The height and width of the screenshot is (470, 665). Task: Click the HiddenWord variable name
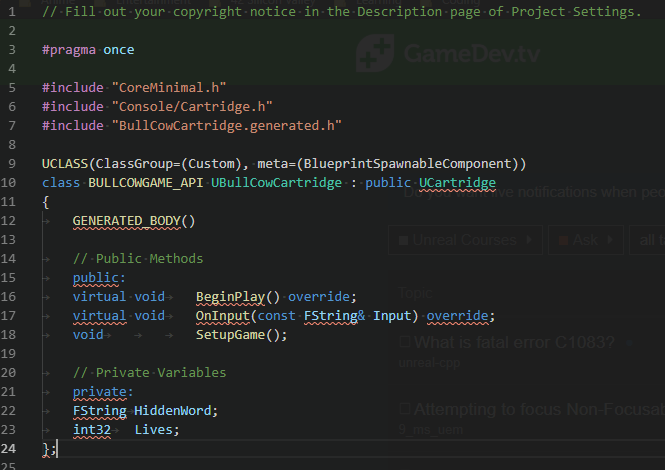click(172, 411)
